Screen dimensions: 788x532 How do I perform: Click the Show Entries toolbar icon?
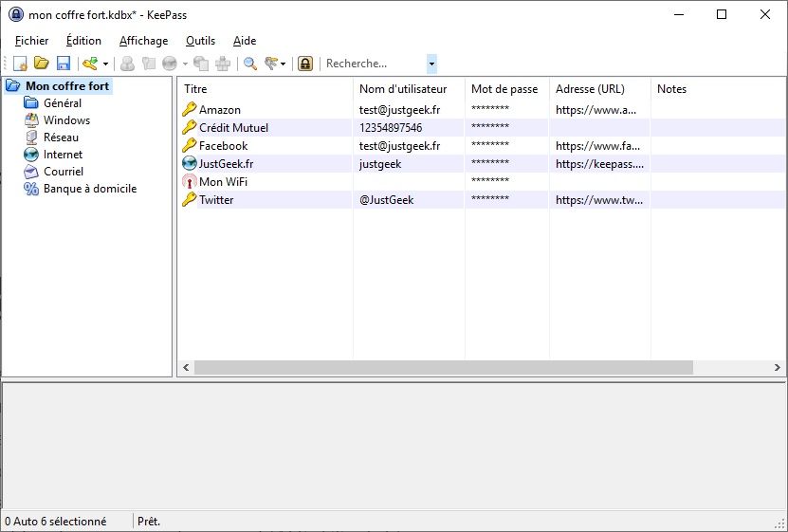tap(271, 64)
